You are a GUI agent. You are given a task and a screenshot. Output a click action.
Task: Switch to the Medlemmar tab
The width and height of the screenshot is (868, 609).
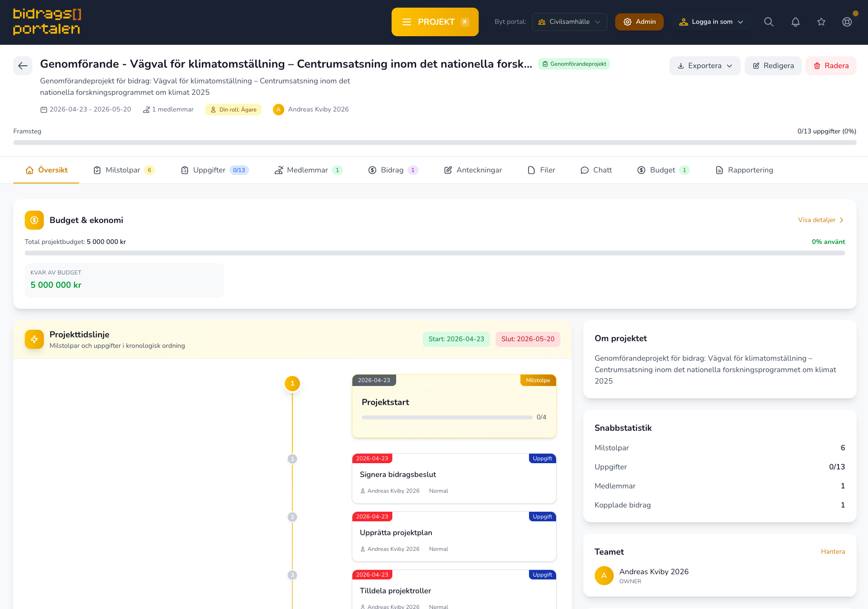[x=309, y=170]
